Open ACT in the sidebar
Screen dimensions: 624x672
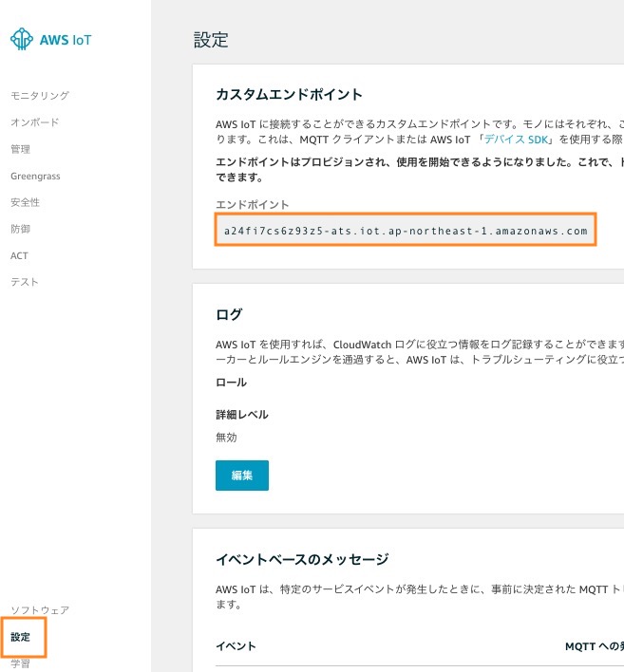click(x=19, y=256)
